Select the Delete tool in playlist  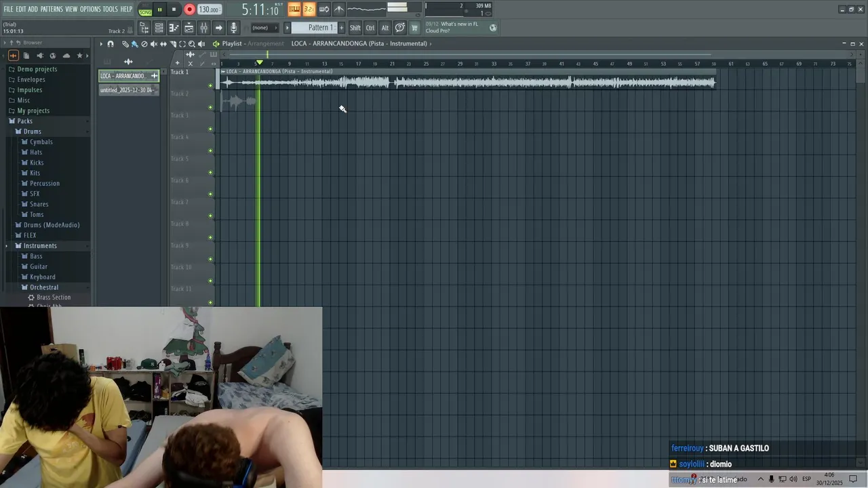pyautogui.click(x=144, y=43)
